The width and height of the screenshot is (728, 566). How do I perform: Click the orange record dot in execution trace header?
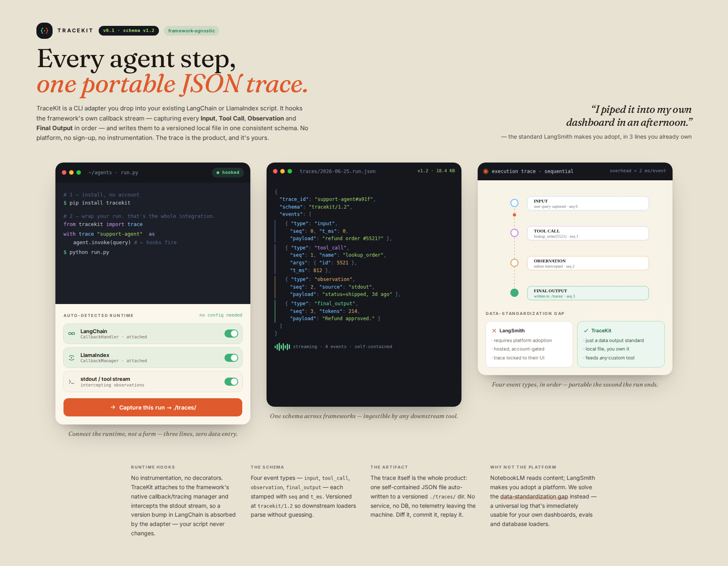(x=486, y=171)
